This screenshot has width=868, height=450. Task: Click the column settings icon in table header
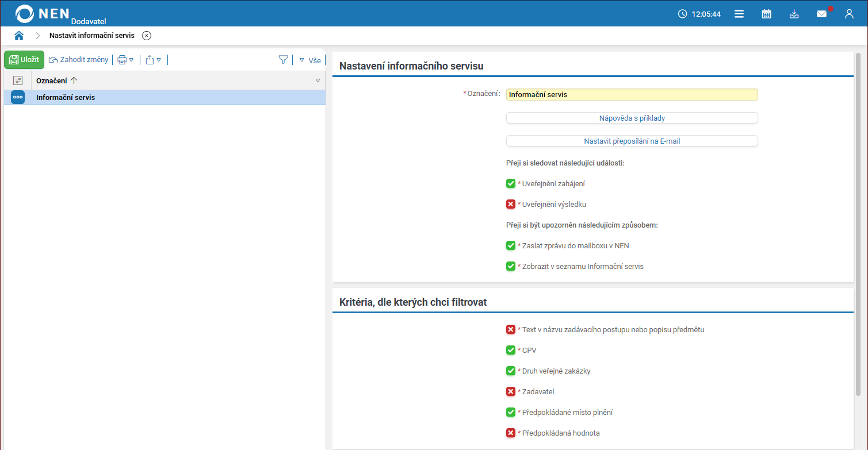coord(18,80)
